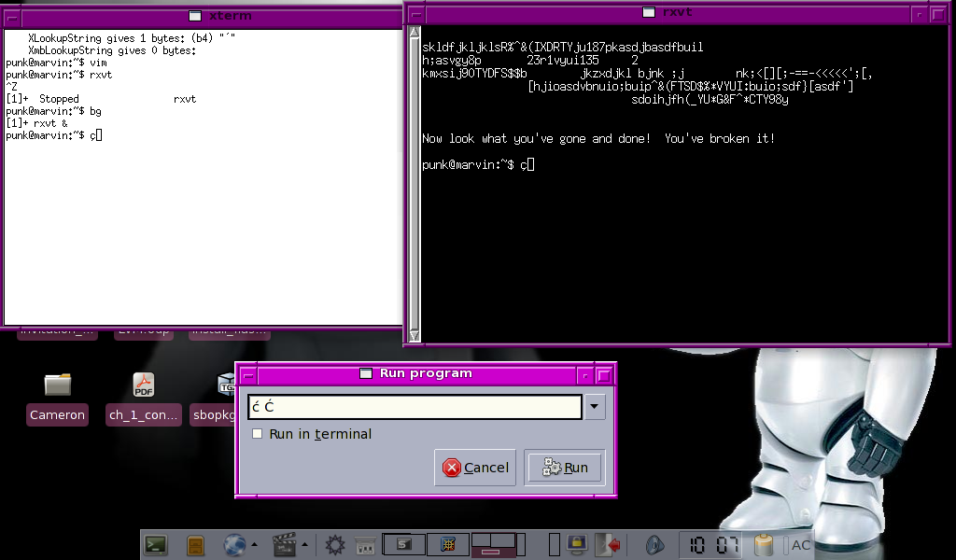
Task: Expand the Run program command history dropdown
Action: coord(595,407)
